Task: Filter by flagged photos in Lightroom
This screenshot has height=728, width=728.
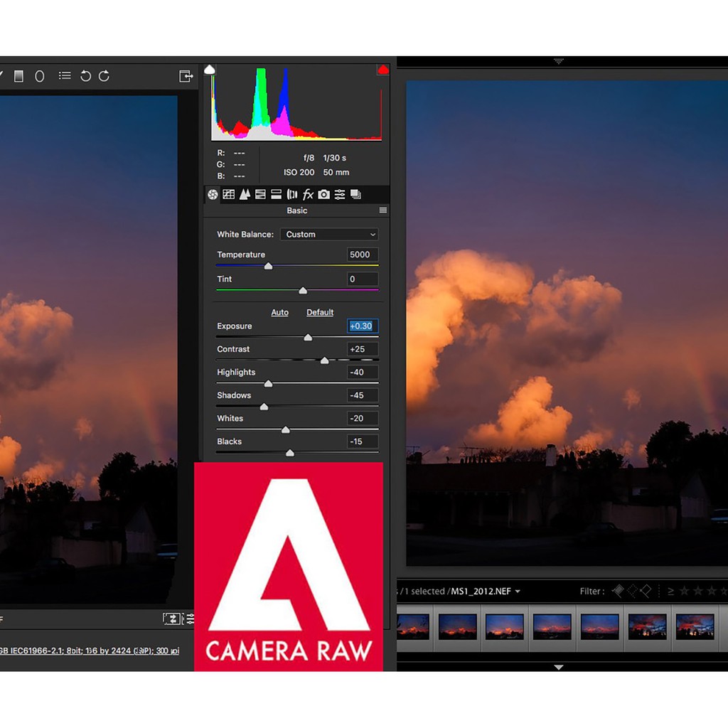Action: pos(618,591)
